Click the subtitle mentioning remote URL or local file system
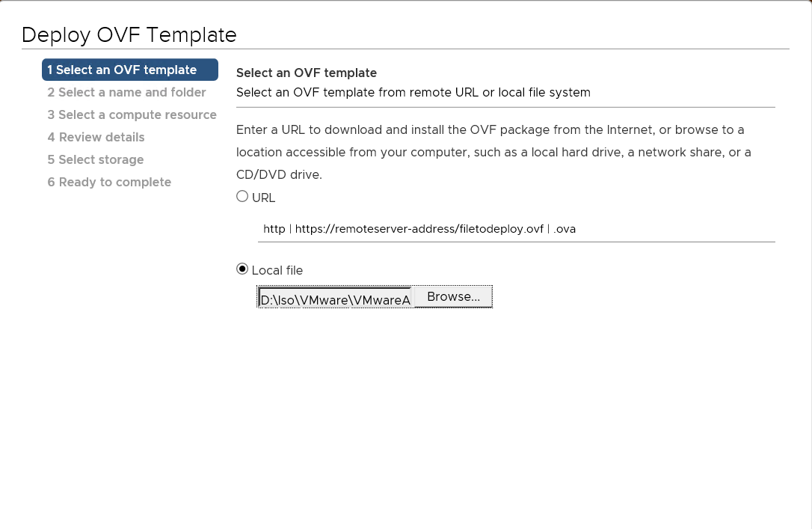812x529 pixels. point(413,93)
